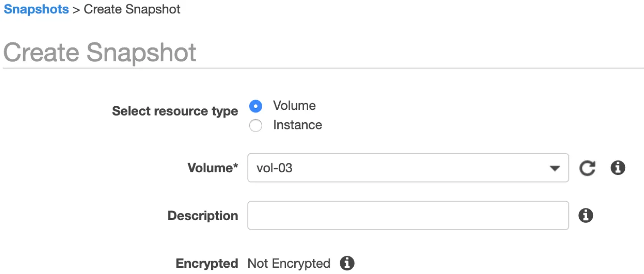Viewport: 644px width, 274px height.
Task: Click the bold "Encrypted" label
Action: [x=207, y=264]
